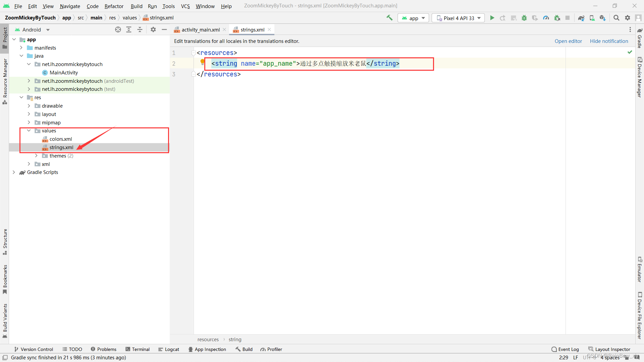Click Search Everywhere magnifier icon
Image resolution: width=644 pixels, height=362 pixels.
pos(616,18)
